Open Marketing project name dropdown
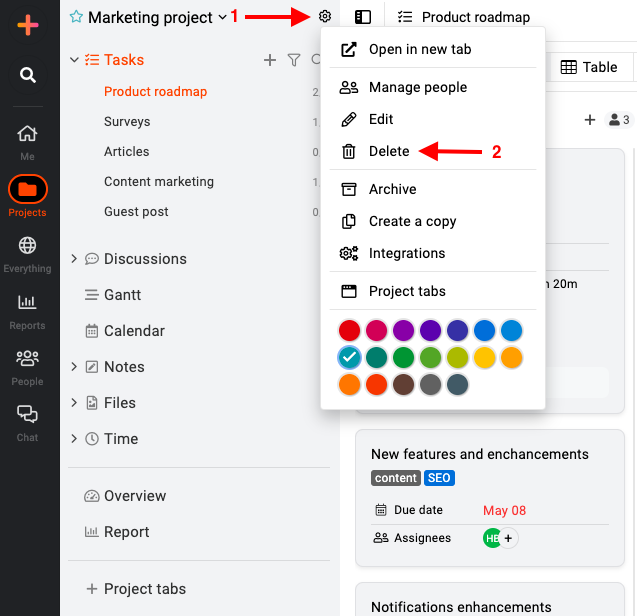 point(222,17)
